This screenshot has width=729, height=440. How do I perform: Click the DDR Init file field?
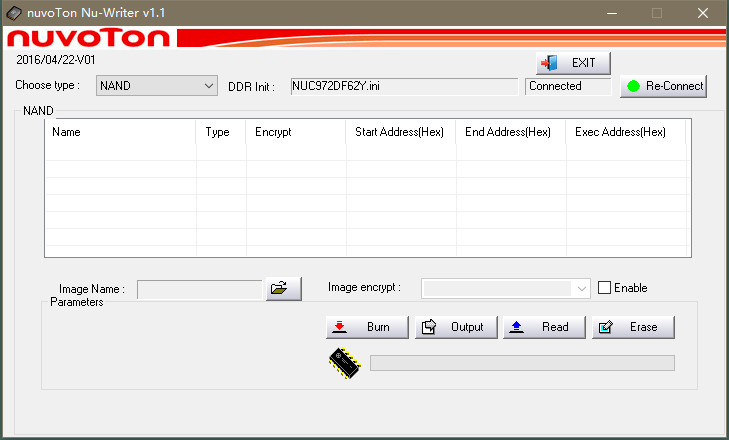404,87
